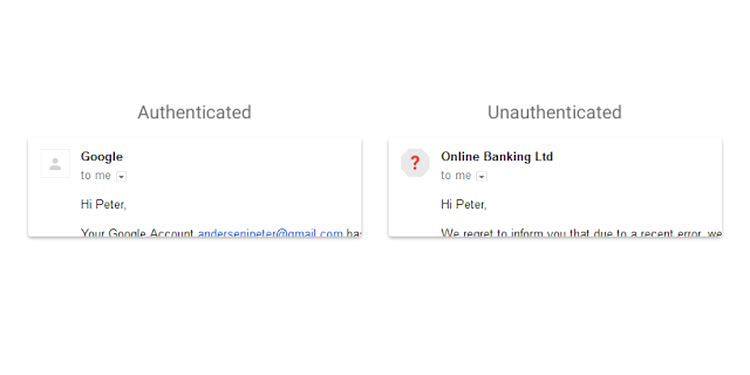Open the Online Banking Ltd sender name

[x=497, y=157]
